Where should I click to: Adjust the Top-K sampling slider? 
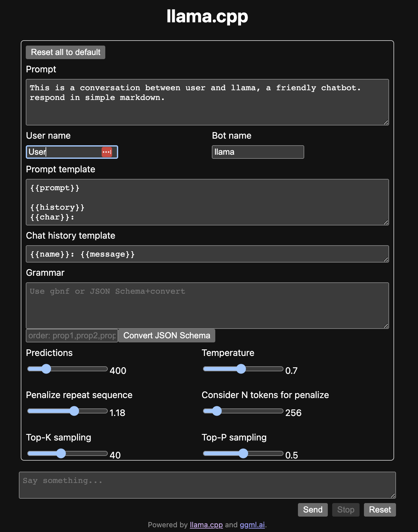[x=68, y=453]
